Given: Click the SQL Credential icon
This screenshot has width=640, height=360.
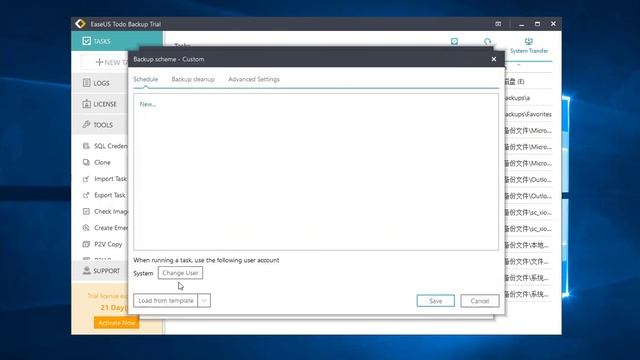Looking at the screenshot, I should click(86, 146).
